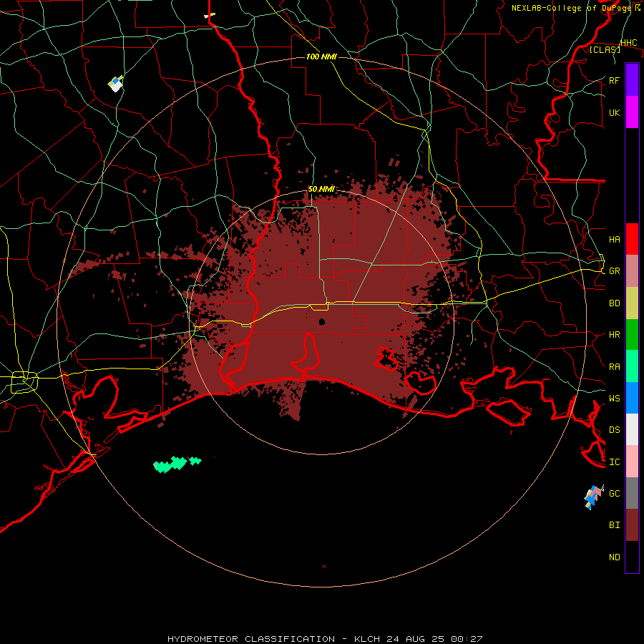The height and width of the screenshot is (644, 644).
Task: Select the dark red BI legend swatch
Action: tap(632, 525)
